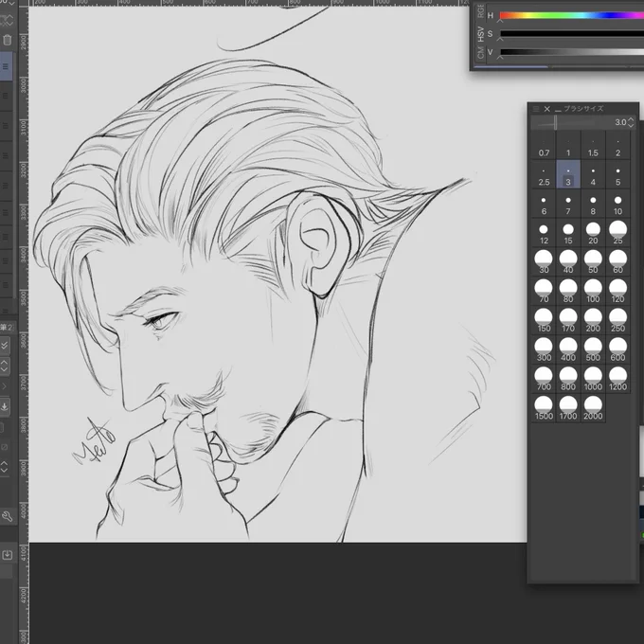644x644 pixels.
Task: Click the wrench settings icon on left edge
Action: coord(7,516)
